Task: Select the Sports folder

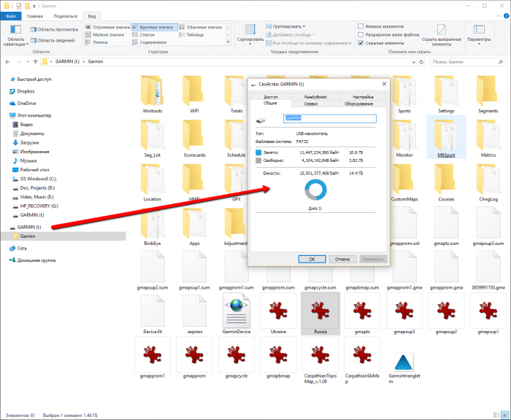Action: pyautogui.click(x=404, y=94)
